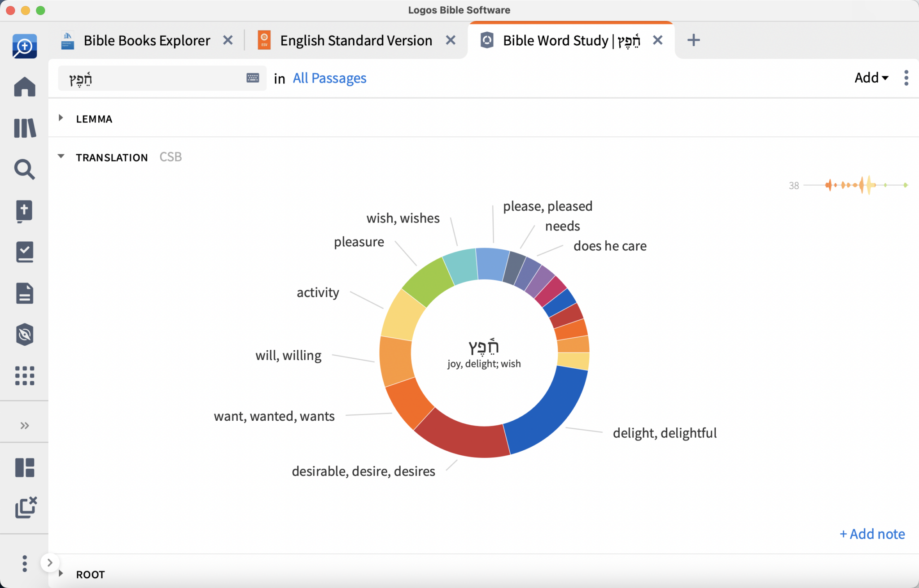
Task: Click the ESV orange book icon
Action: click(x=264, y=40)
